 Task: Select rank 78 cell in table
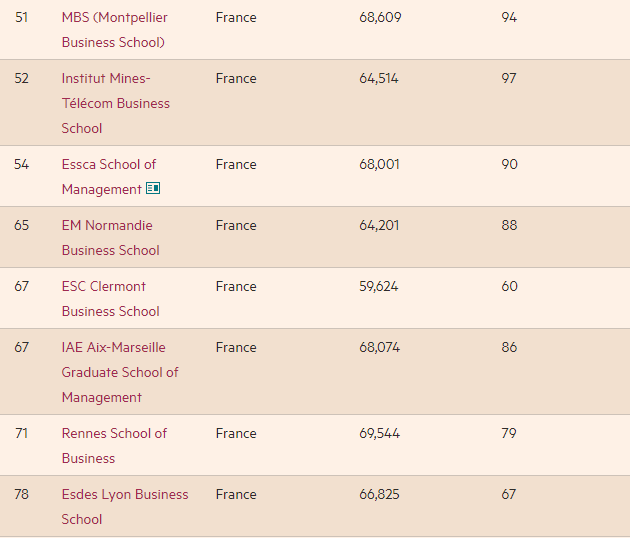point(21,494)
